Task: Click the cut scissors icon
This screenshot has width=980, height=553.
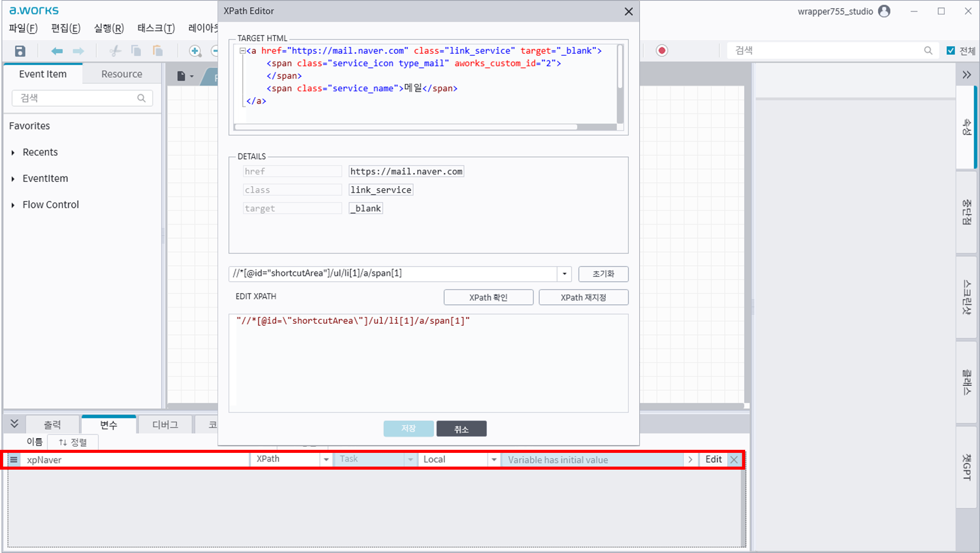Action: [115, 51]
